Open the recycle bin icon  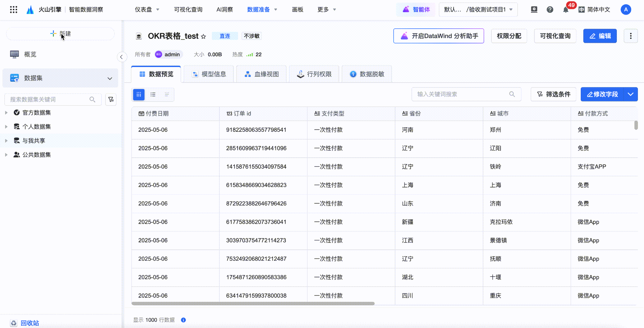tap(13, 323)
